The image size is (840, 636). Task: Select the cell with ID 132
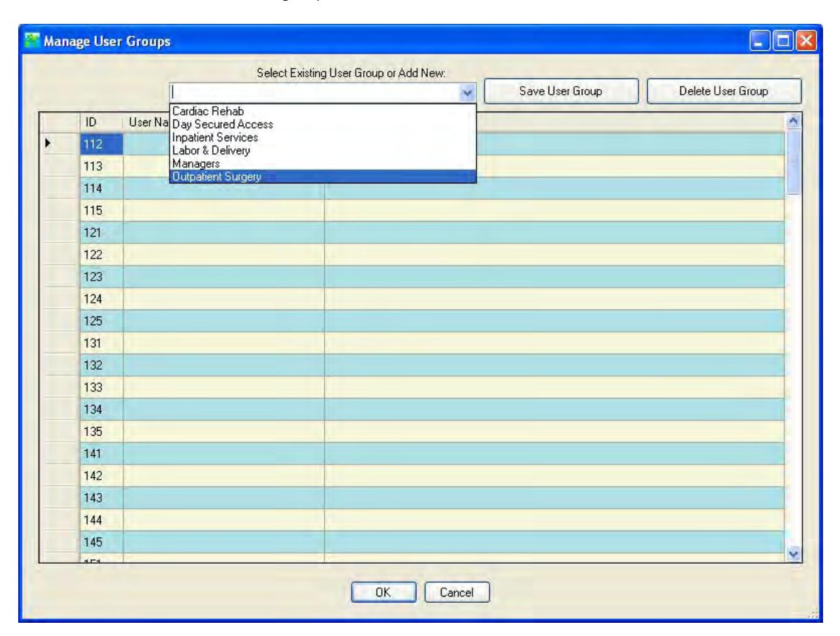click(102, 365)
